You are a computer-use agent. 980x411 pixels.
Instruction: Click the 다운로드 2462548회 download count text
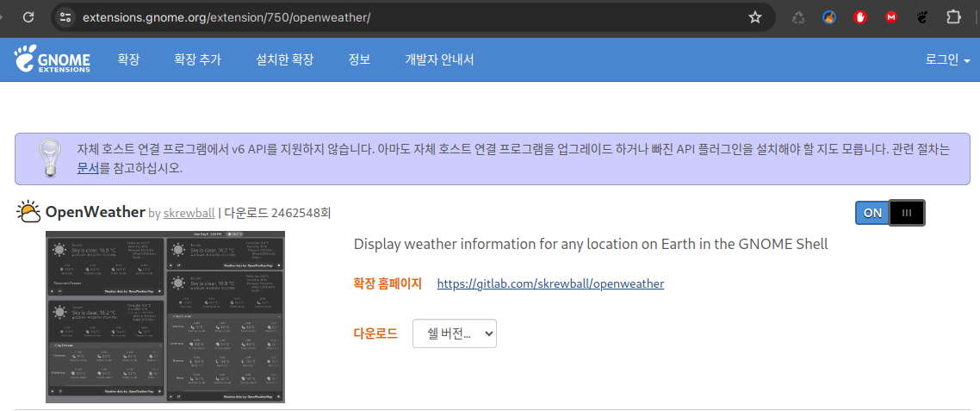(277, 214)
